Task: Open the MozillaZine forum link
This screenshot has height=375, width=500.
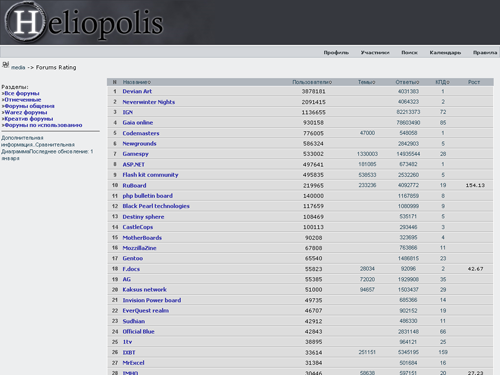Action: click(x=139, y=248)
